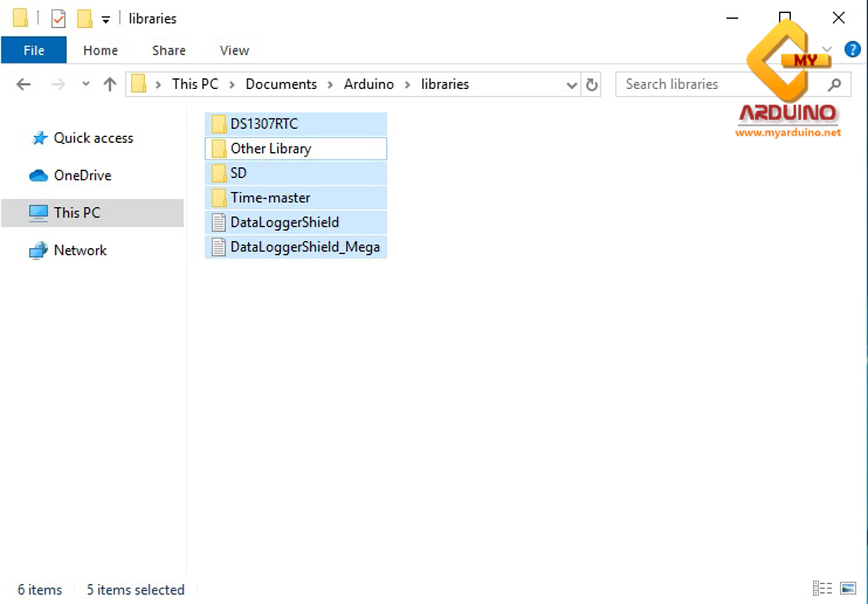The height and width of the screenshot is (604, 868).
Task: Click the Search libraries input field
Action: [718, 85]
